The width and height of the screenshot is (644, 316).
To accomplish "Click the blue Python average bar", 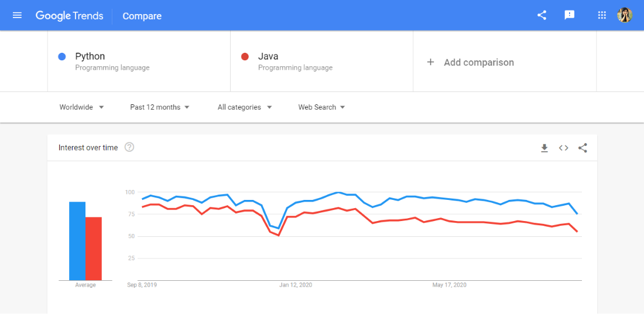I will pos(77,241).
